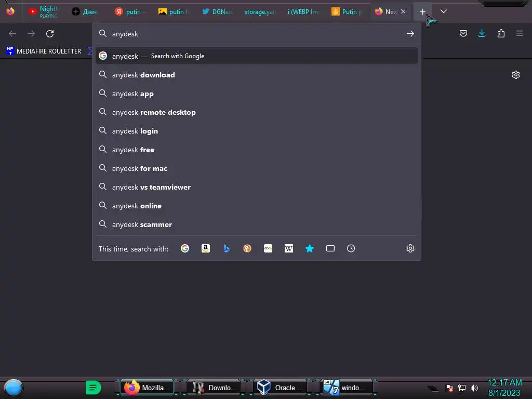Open search settings gear in dropdown

coord(410,249)
